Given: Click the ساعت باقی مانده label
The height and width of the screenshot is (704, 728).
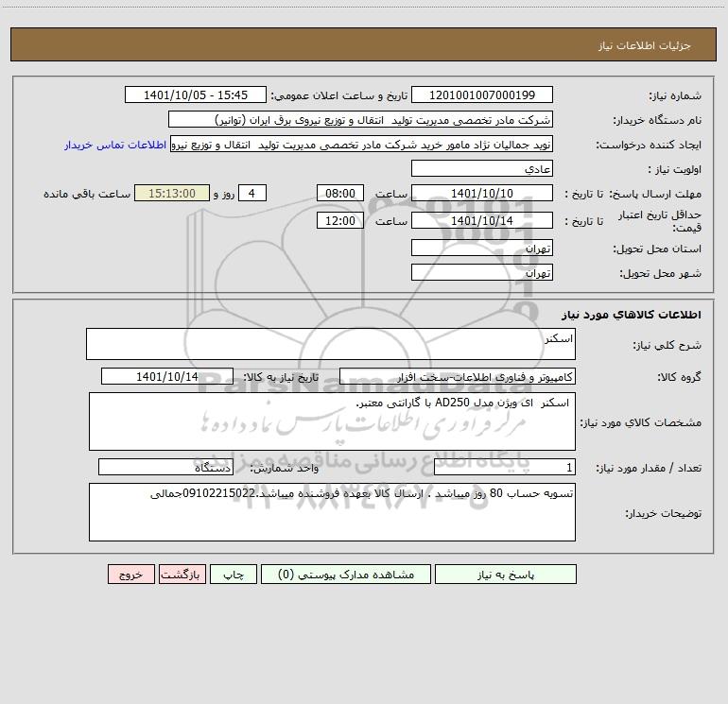Looking at the screenshot, I should tap(87, 194).
